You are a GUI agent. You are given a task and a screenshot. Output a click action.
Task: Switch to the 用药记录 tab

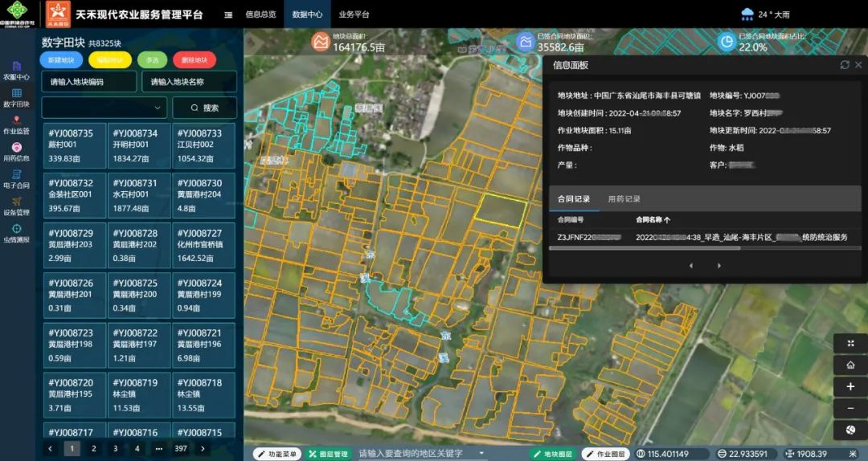(624, 199)
